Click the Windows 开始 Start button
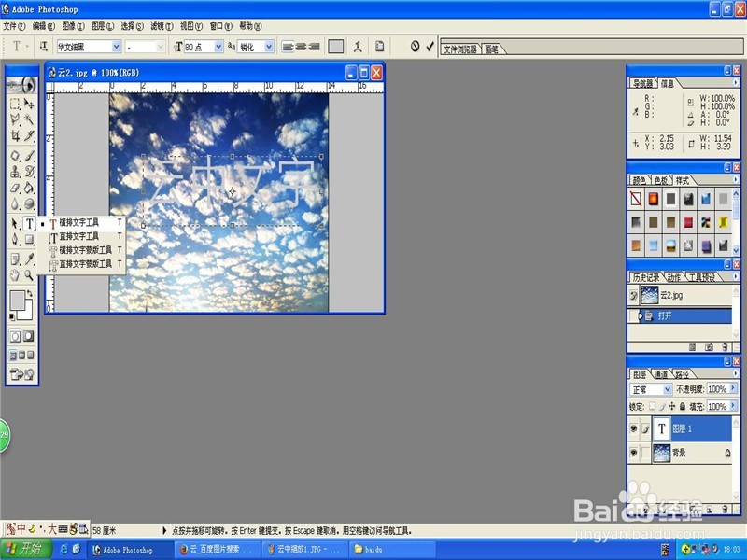The height and width of the screenshot is (560, 747). click(x=25, y=549)
